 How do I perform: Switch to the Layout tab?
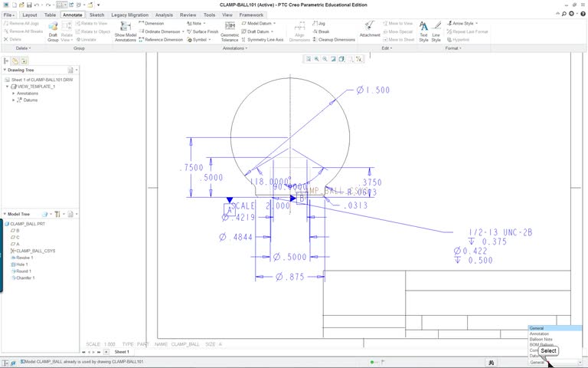tap(30, 15)
